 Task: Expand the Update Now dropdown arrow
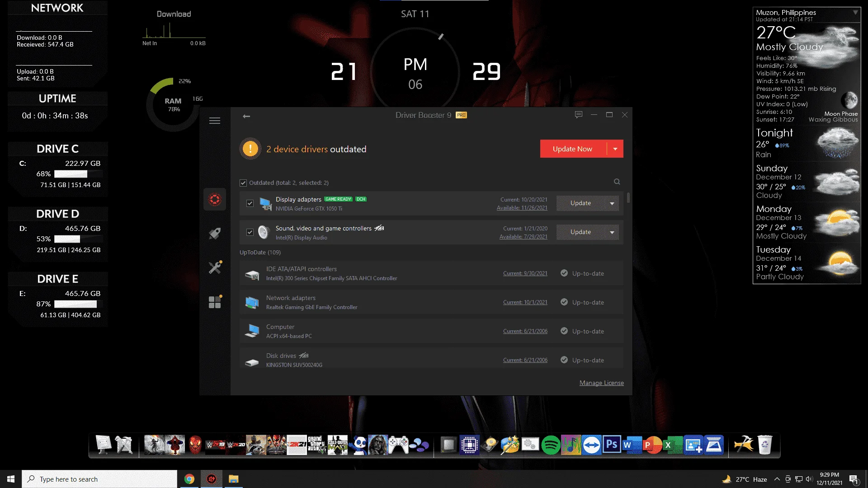click(615, 149)
